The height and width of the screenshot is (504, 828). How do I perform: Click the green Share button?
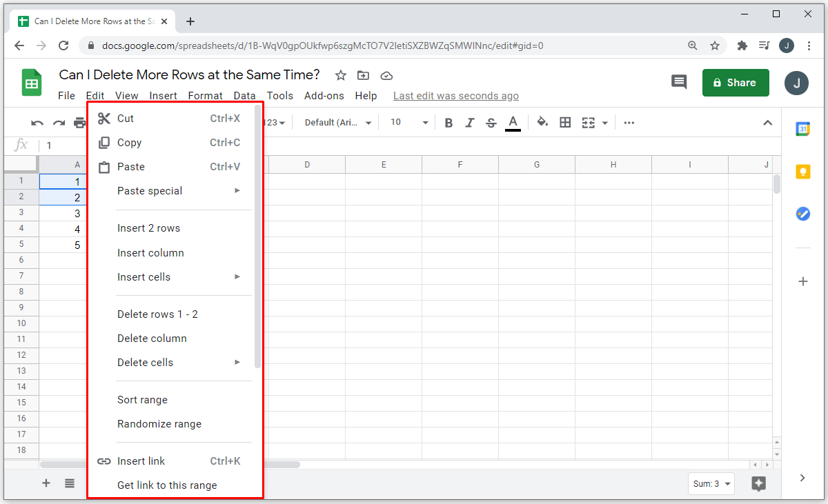735,83
